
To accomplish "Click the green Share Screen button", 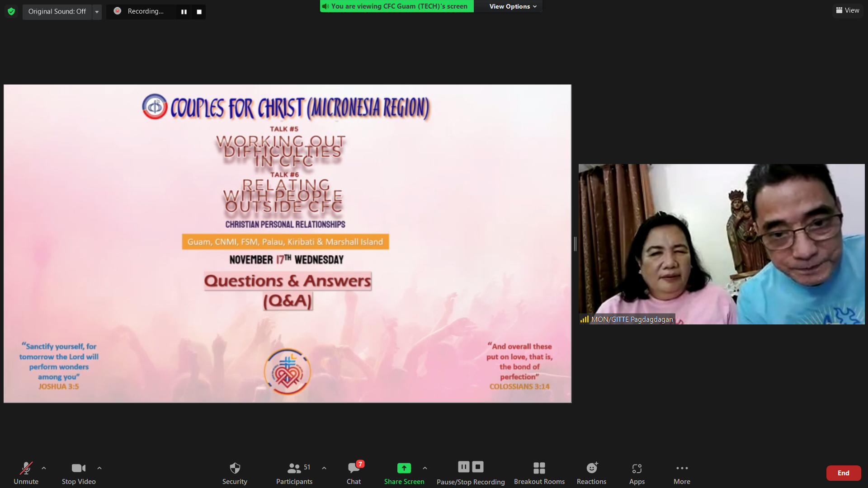I will 404,473.
